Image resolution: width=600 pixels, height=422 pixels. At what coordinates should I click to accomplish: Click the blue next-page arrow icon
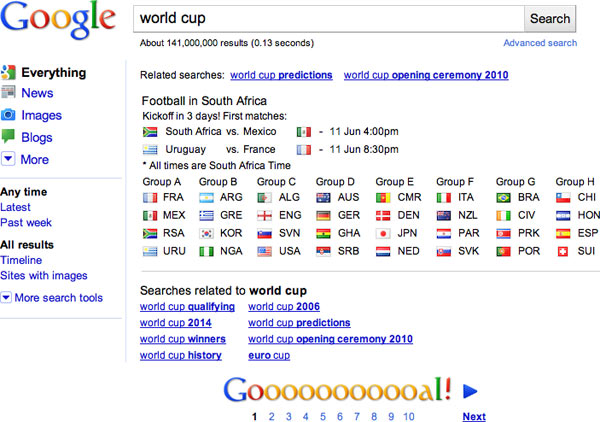(x=472, y=391)
